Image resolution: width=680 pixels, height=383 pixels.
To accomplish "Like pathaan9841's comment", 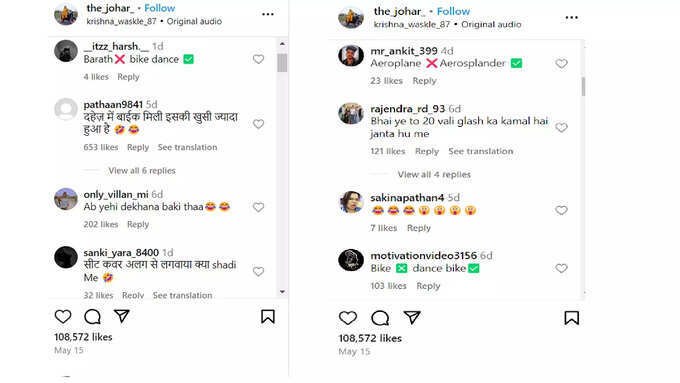I will click(x=258, y=124).
